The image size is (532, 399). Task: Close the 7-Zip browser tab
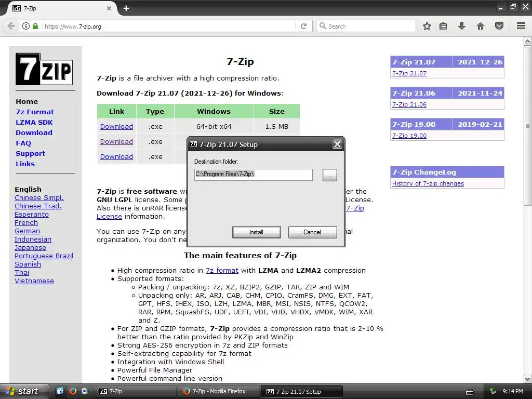(109, 8)
